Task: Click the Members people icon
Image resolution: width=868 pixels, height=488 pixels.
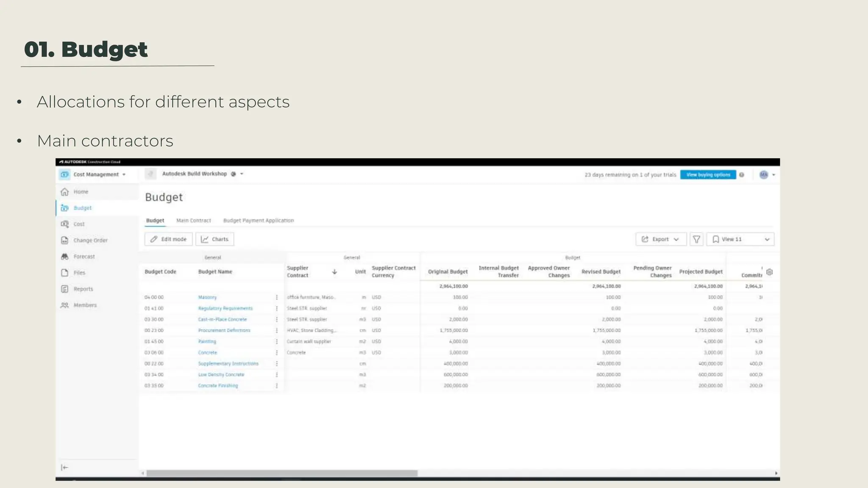Action: pyautogui.click(x=64, y=305)
